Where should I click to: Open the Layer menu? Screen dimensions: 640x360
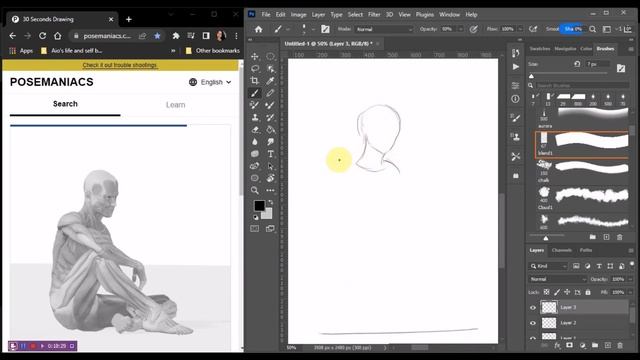click(x=318, y=14)
